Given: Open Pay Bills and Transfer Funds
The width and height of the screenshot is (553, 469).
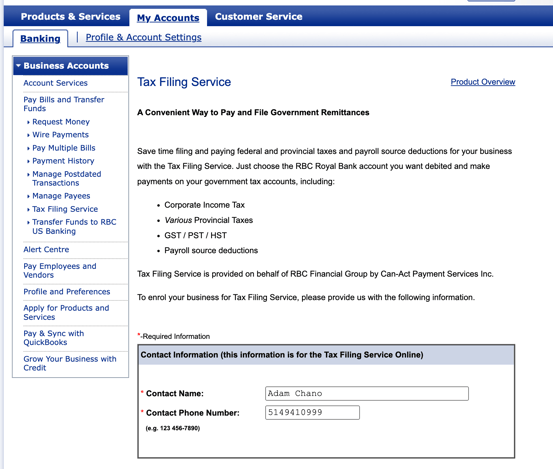Looking at the screenshot, I should [64, 104].
